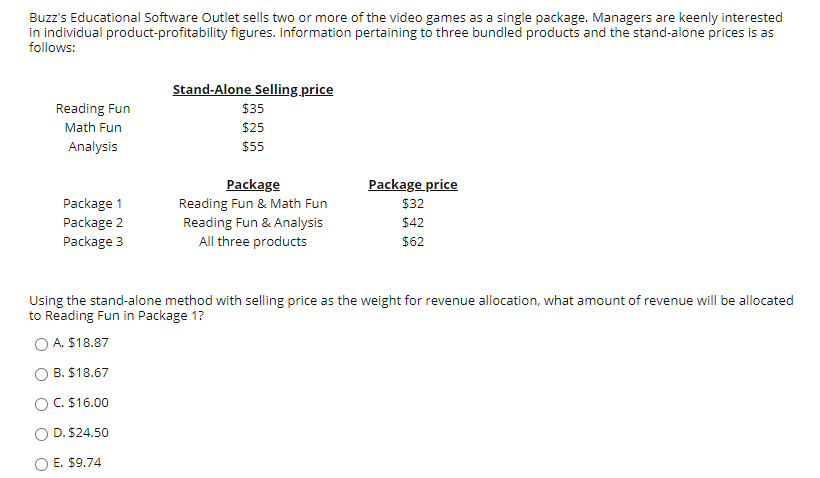Click the C. $16.00 answer text
Screen dimensions: 820x478
pos(81,403)
